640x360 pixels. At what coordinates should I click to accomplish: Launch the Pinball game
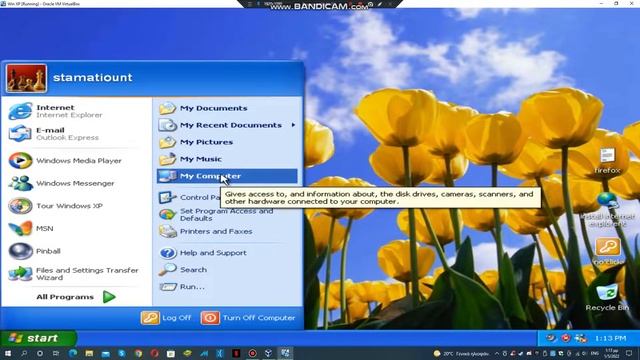(x=35, y=251)
